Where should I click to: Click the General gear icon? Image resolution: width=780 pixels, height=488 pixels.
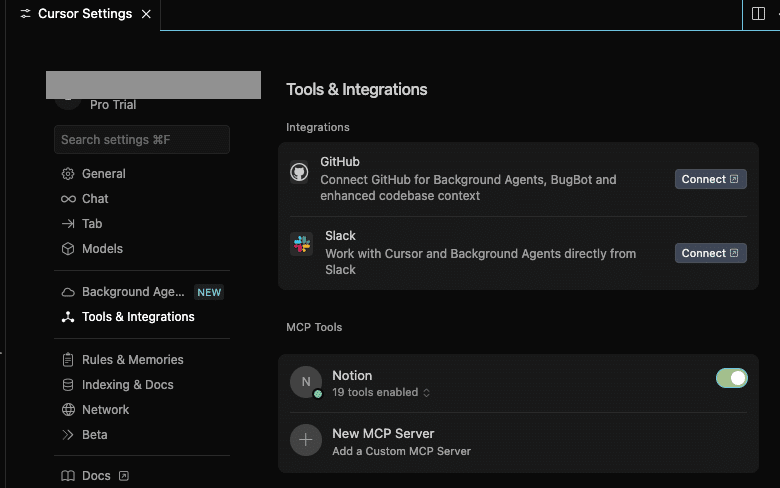click(x=68, y=174)
